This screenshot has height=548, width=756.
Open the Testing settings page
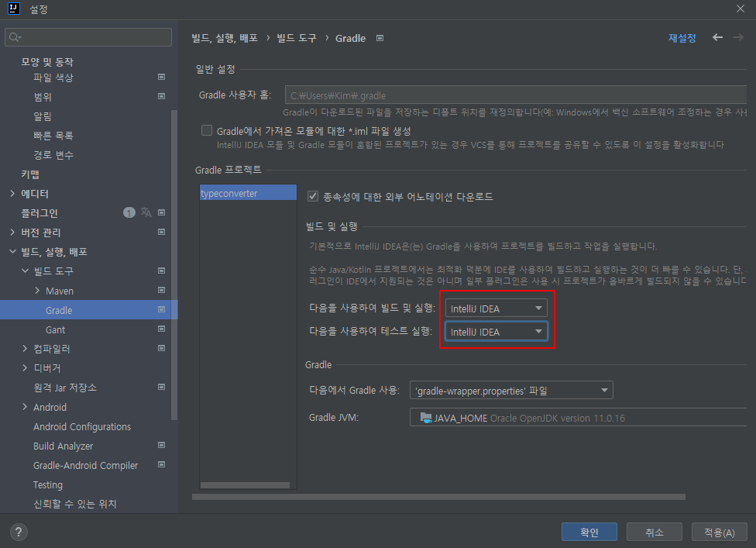click(x=48, y=484)
